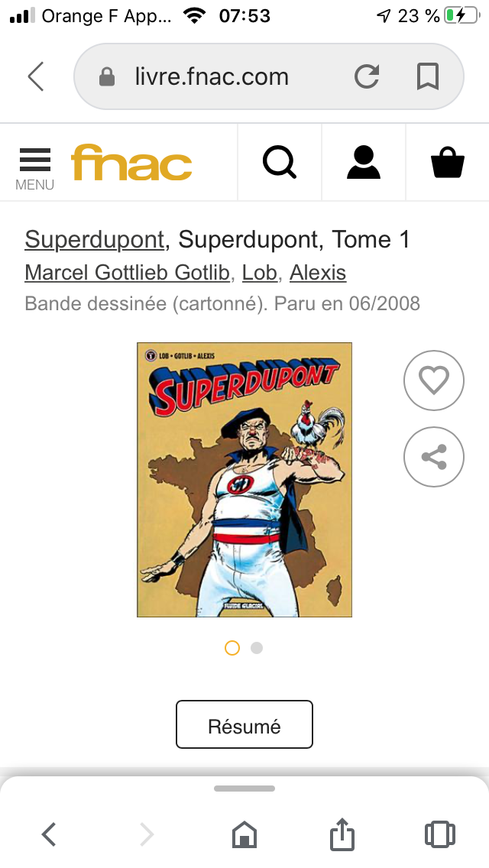
Task: Select the first image carousel dot
Action: [232, 648]
